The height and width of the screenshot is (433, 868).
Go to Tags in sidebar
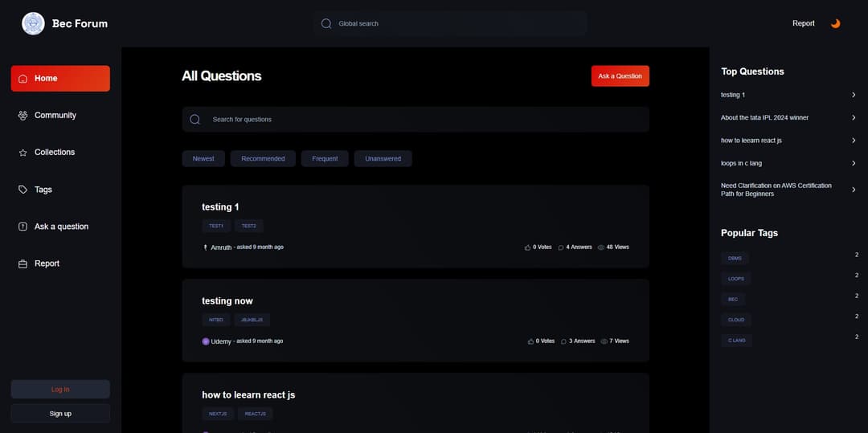43,190
